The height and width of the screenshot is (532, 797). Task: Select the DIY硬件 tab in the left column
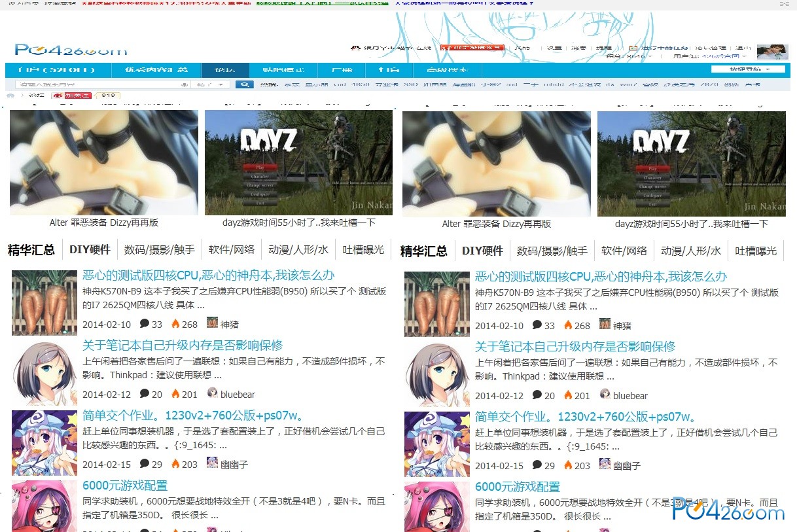coord(90,249)
